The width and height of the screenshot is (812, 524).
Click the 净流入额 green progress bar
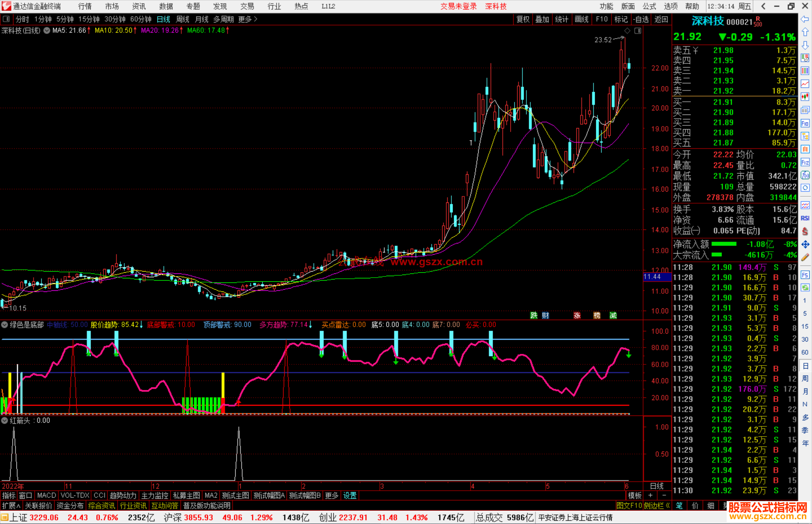724,244
